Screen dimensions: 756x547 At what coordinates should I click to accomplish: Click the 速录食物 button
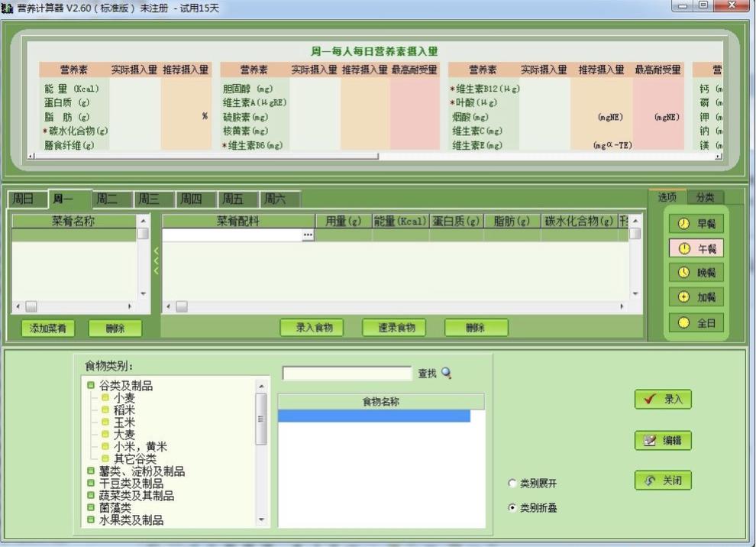click(x=394, y=328)
